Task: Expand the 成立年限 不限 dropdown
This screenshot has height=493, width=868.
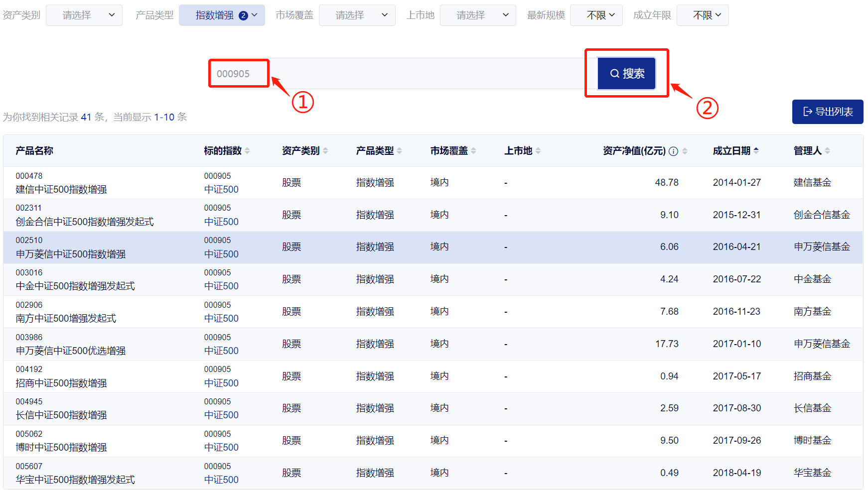Action: pyautogui.click(x=703, y=15)
